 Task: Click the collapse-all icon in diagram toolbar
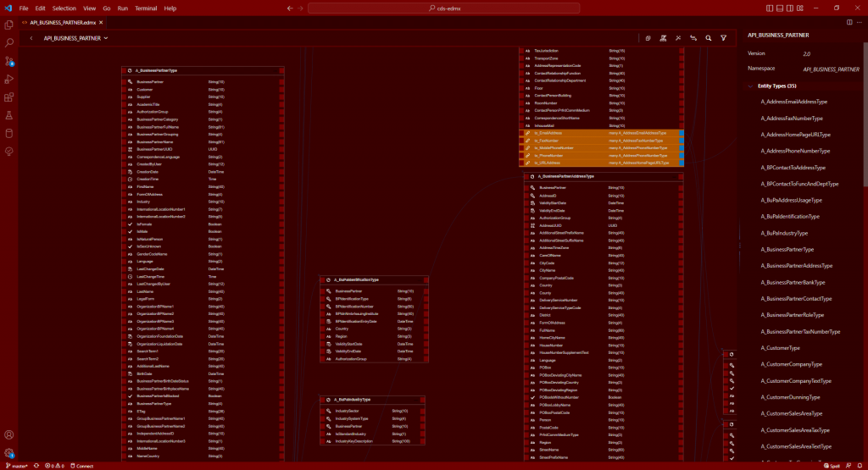tap(648, 38)
